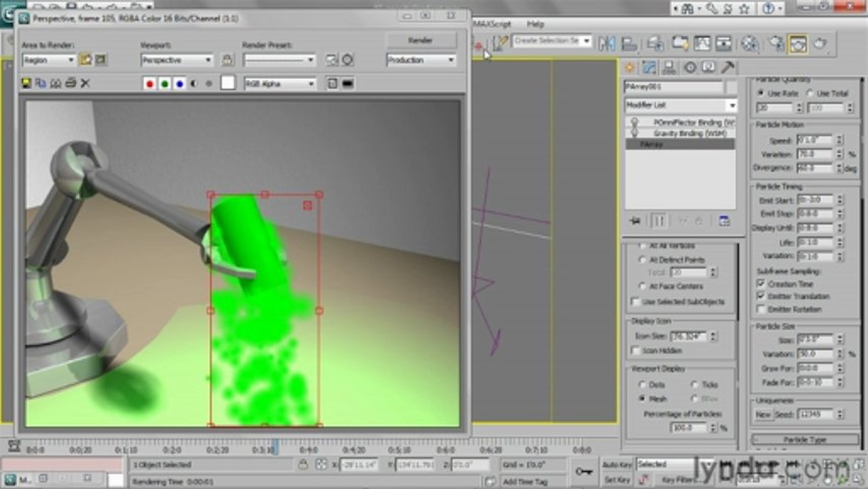The width and height of the screenshot is (868, 489).
Task: Enable the Emitter Rotation checkbox
Action: (761, 309)
